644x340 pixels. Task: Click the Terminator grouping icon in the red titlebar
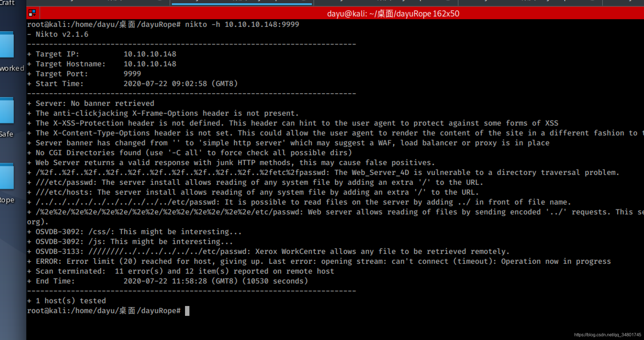pyautogui.click(x=32, y=13)
